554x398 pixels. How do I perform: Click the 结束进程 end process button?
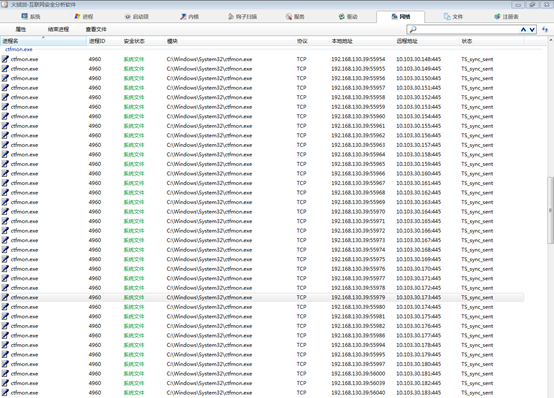coord(58,29)
